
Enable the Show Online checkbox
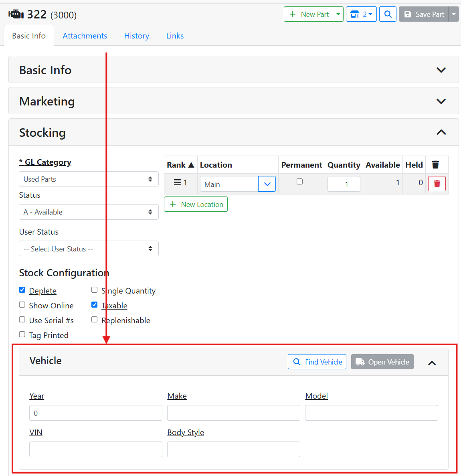pyautogui.click(x=22, y=305)
